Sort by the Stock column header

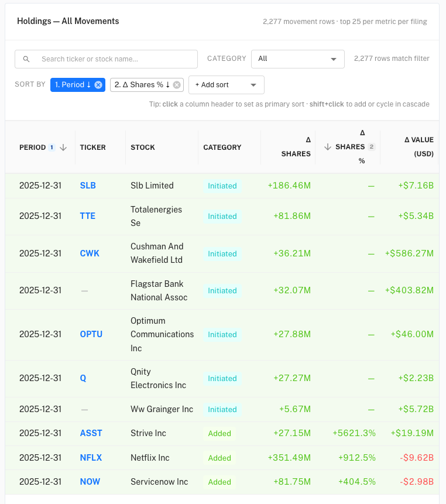click(143, 147)
